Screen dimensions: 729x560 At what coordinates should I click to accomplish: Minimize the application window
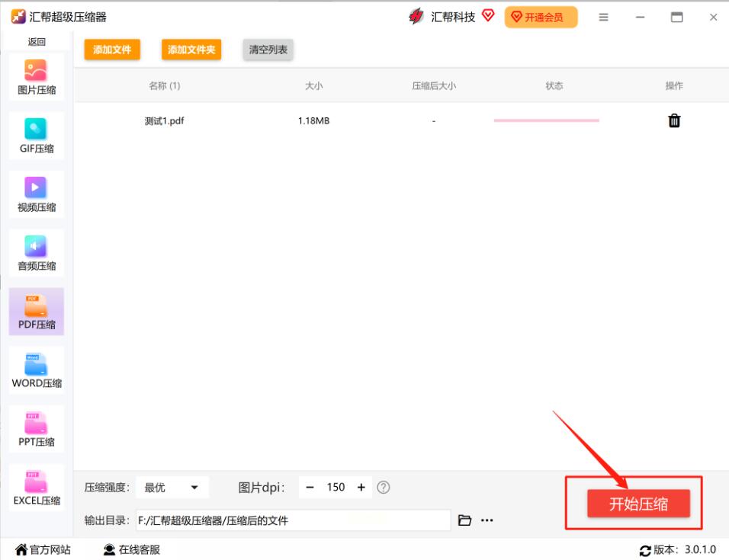click(x=641, y=18)
